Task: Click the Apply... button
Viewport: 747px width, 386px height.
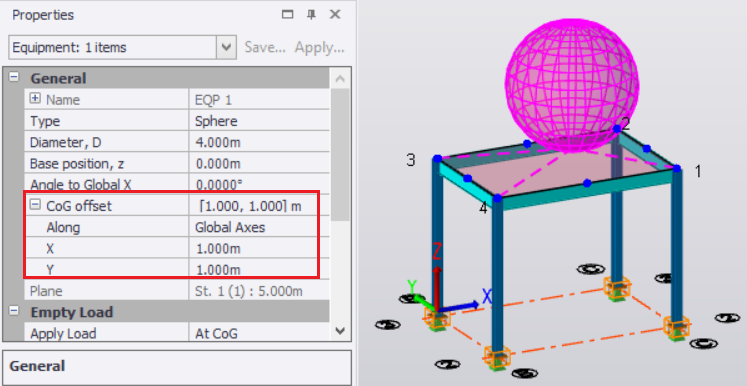Action: click(319, 48)
